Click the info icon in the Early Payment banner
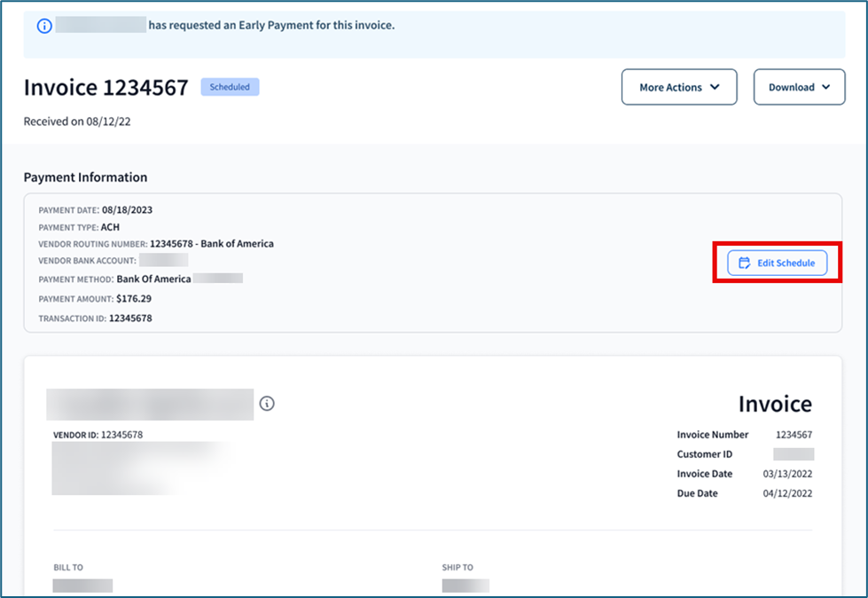The width and height of the screenshot is (868, 598). pos(44,26)
